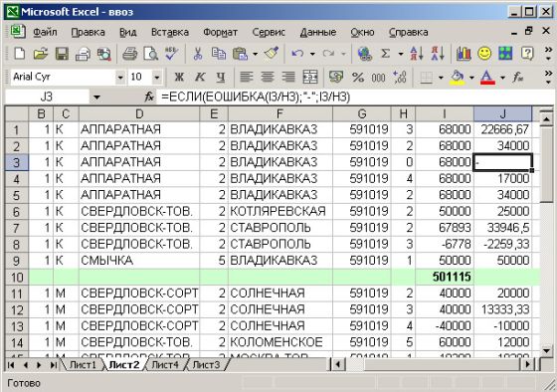557x392 pixels.
Task: Align text right
Action: point(288,77)
